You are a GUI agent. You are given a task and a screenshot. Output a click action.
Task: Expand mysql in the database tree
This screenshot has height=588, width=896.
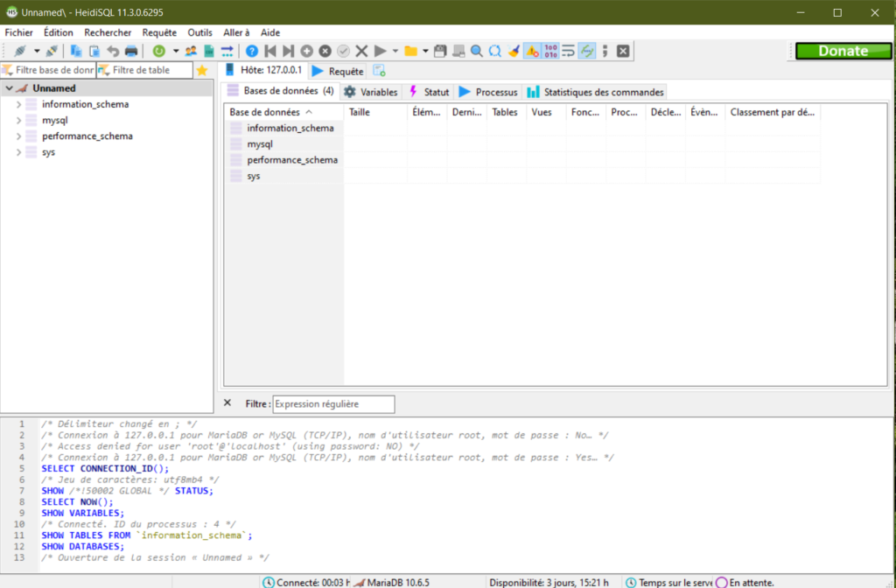pyautogui.click(x=19, y=121)
